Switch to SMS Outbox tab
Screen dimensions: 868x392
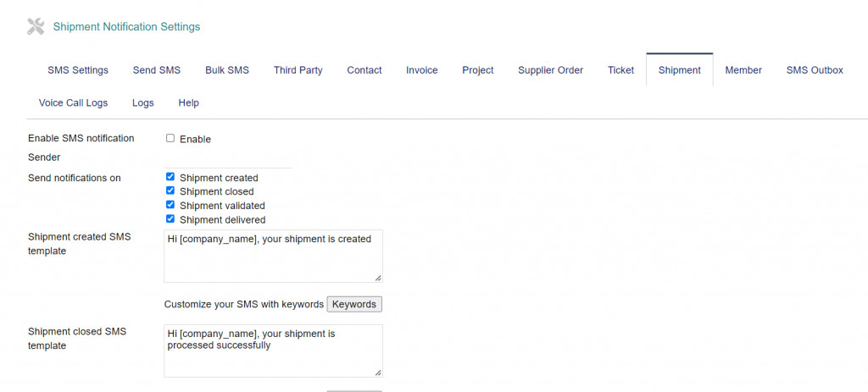(x=815, y=70)
